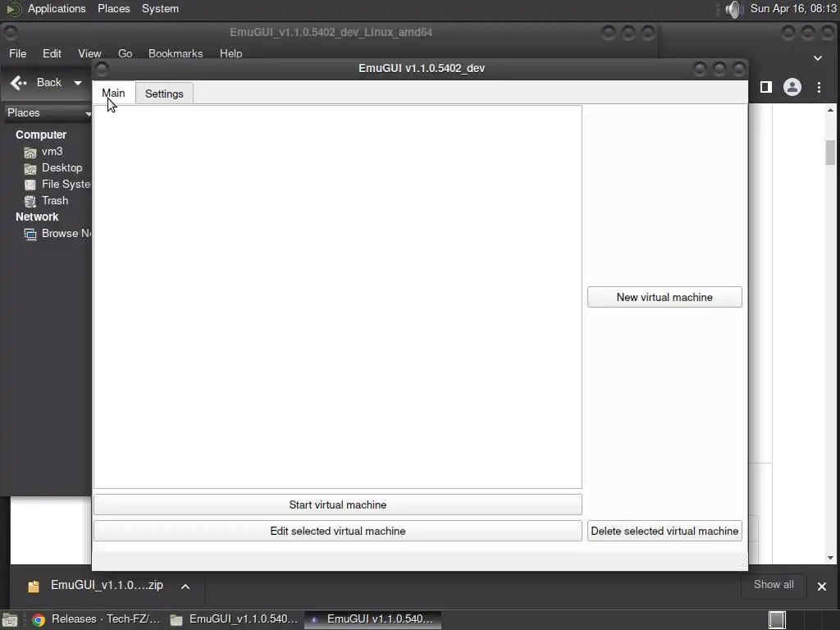Click the Trash bin icon in sidebar
This screenshot has width=840, height=630.
pos(30,202)
